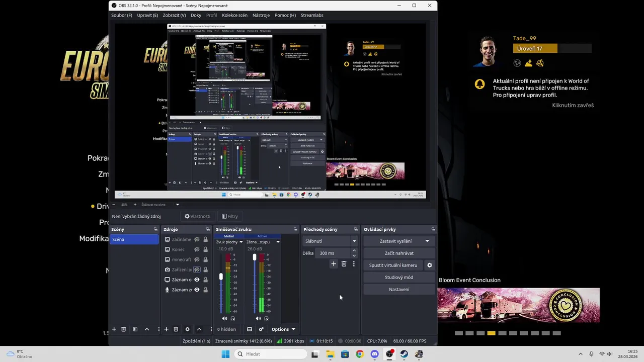The height and width of the screenshot is (362, 644).
Task: Move scene up in Scény panel
Action: pos(147,329)
